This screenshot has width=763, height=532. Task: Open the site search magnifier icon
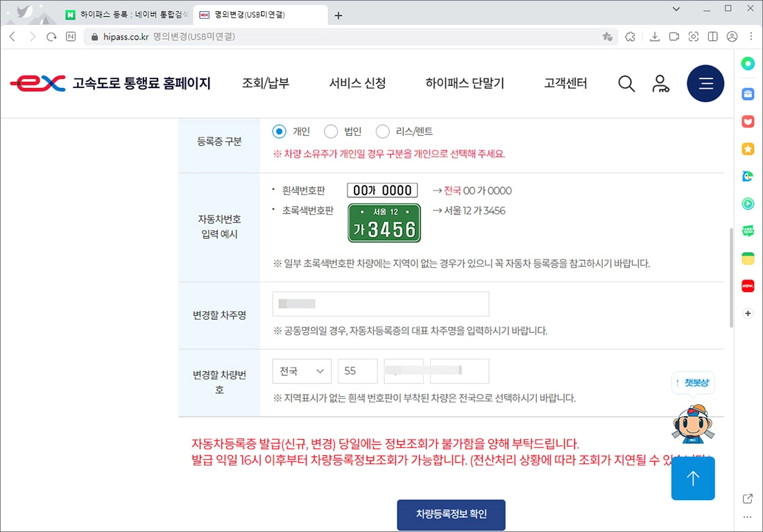(626, 83)
